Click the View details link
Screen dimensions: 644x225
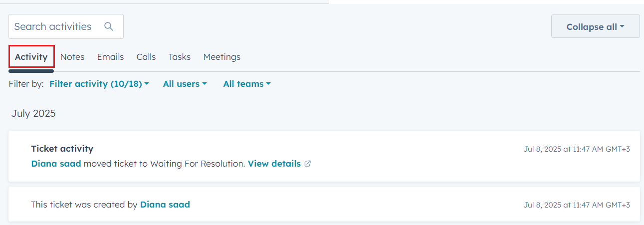[x=274, y=164]
